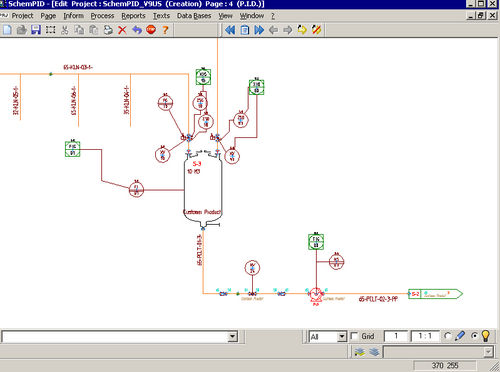Go to previous page with double-left arrows
The image size is (500, 372).
coord(230,30)
